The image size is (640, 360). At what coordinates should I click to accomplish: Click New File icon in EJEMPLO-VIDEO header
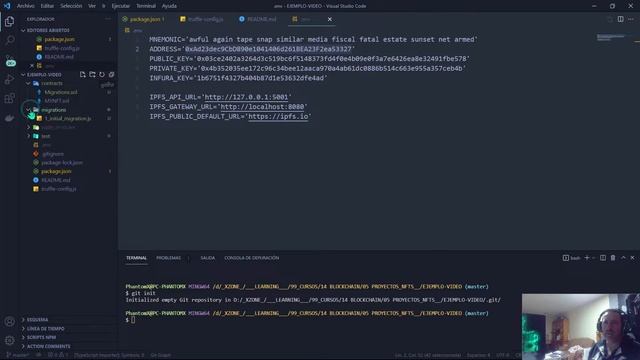tap(83, 74)
